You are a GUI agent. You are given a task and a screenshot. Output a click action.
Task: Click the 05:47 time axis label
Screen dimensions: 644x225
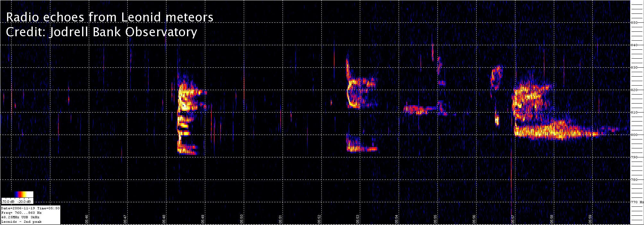125,219
